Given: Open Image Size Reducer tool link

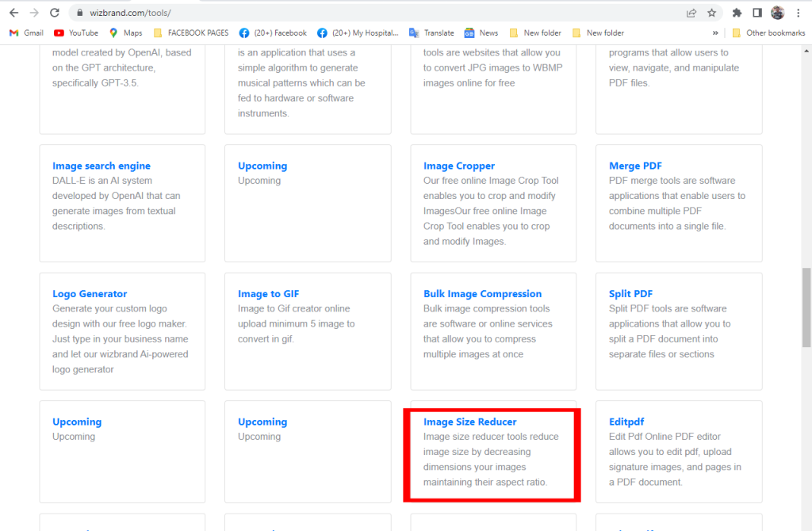Looking at the screenshot, I should [x=469, y=422].
